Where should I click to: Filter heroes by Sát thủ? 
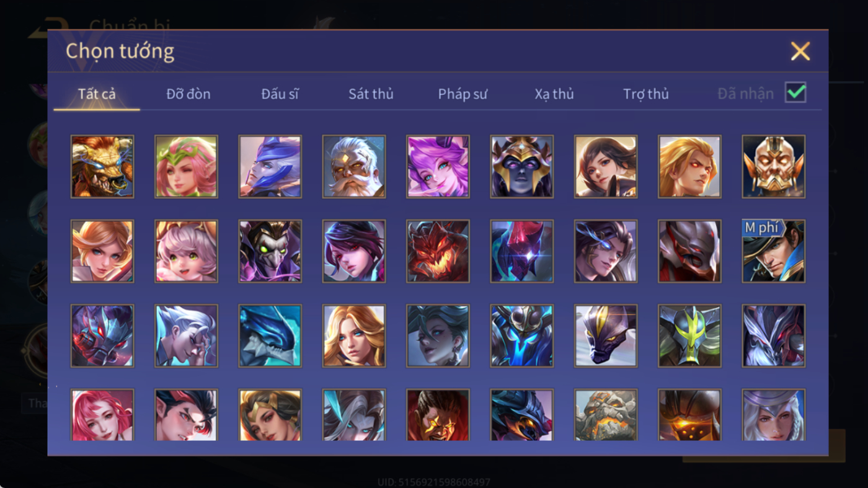click(x=371, y=94)
